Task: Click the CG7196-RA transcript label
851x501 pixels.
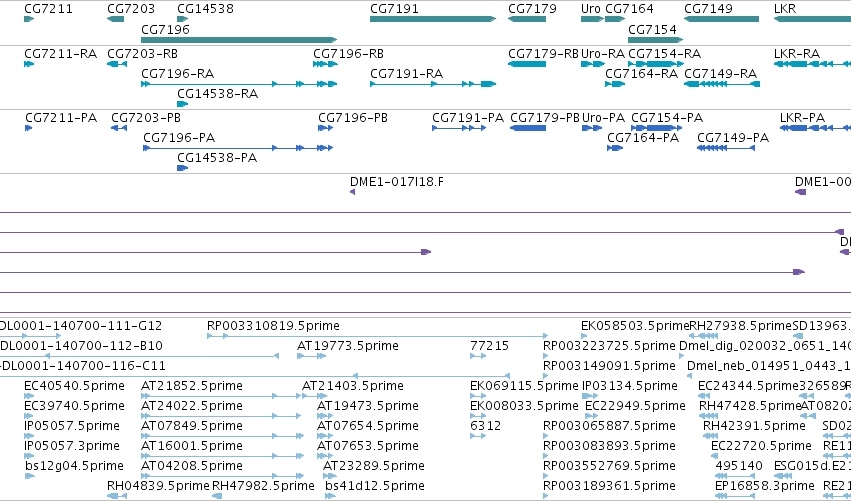Action: [177, 73]
